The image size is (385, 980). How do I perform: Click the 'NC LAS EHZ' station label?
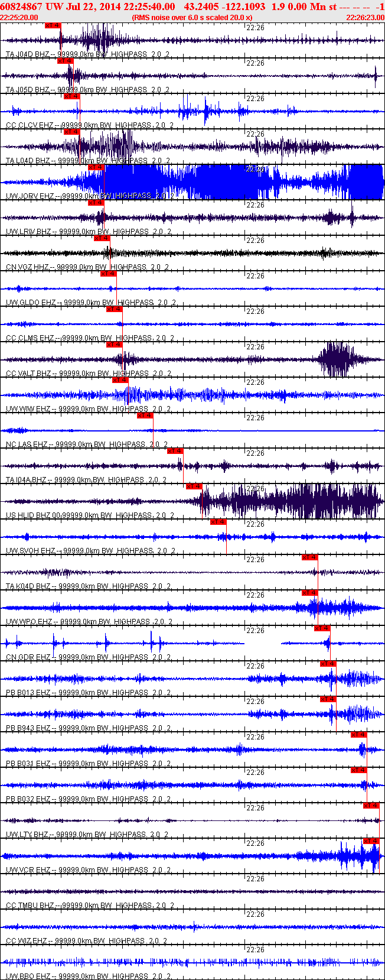point(27,444)
